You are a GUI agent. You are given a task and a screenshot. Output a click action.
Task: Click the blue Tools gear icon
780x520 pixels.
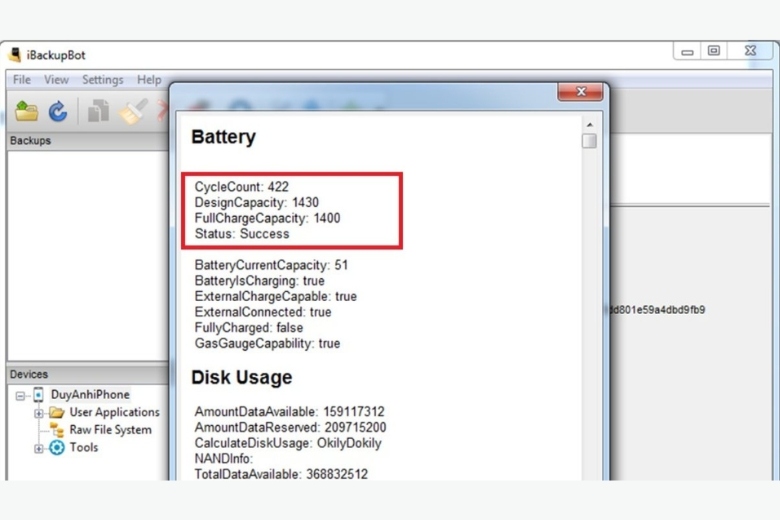coord(57,448)
